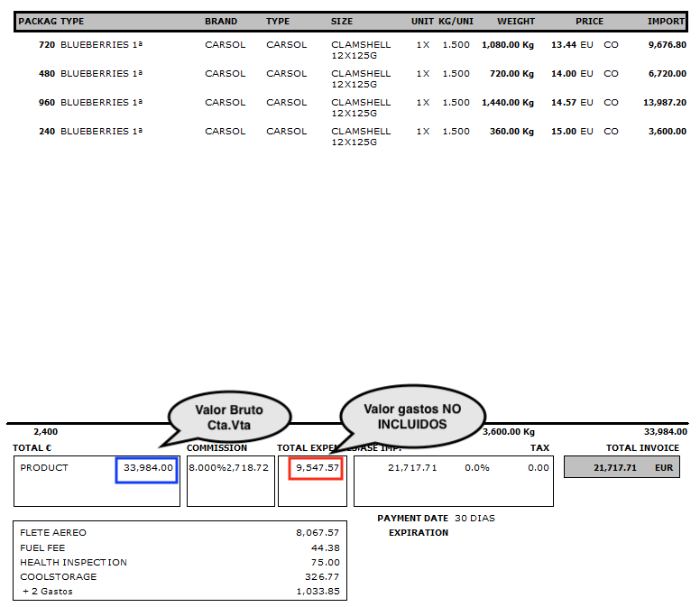700x607 pixels.
Task: Select the Valor gastos NO INCLUIDOS callout
Action: [411, 417]
